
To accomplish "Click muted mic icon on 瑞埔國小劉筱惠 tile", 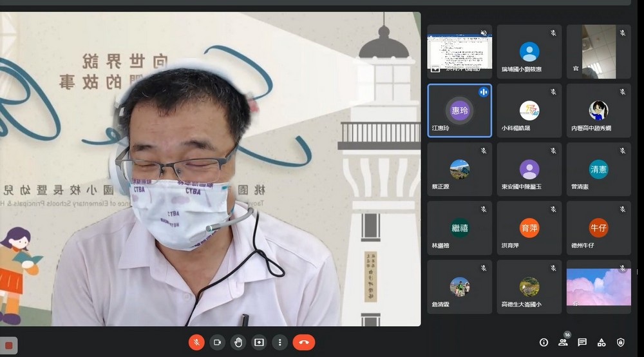I will click(x=553, y=33).
